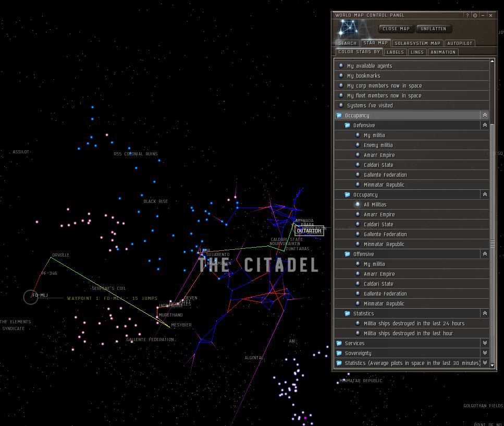Click the Unflatten button
The height and width of the screenshot is (426, 504).
coord(433,29)
